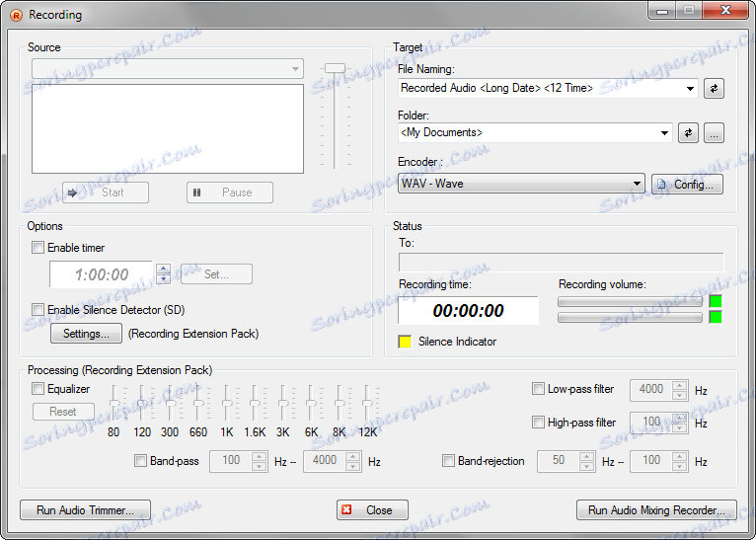Click Run Audio Mixing Recorder... button
756x540 pixels.
pyautogui.click(x=656, y=510)
